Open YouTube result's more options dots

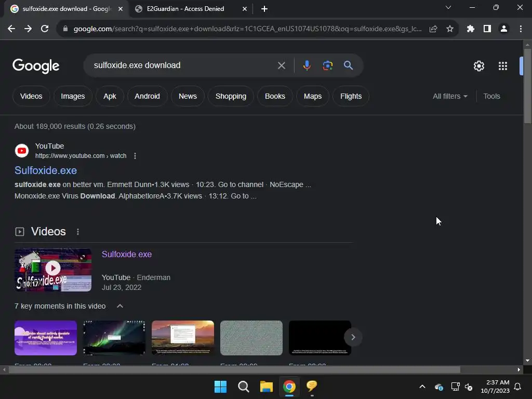(135, 156)
